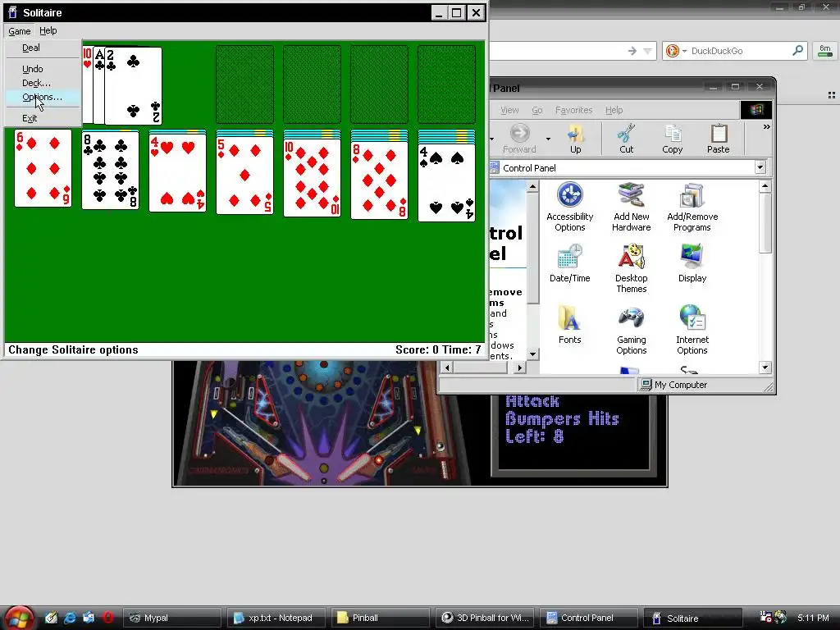Open Internet Options icon
The width and height of the screenshot is (840, 630).
(x=692, y=330)
